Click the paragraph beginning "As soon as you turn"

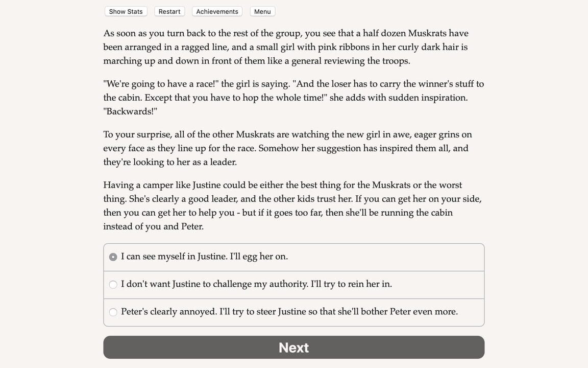286,47
